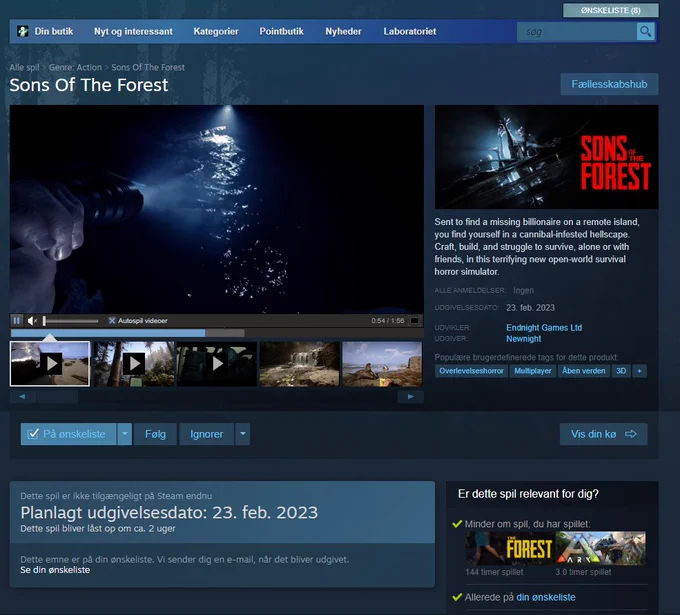Toggle the På ønskeliste wishlist button
Viewport: 680px width, 615px height.
coord(68,434)
